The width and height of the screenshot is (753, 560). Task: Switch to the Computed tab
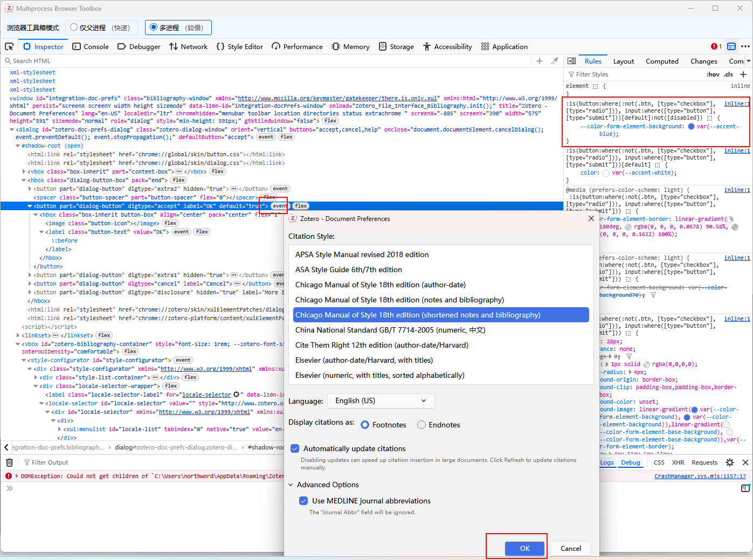(662, 61)
